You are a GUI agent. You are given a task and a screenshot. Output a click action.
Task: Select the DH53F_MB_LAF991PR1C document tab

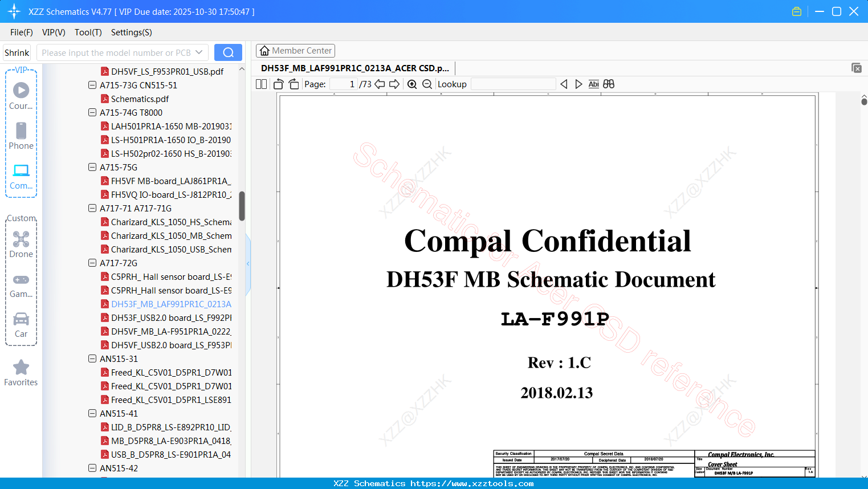point(355,68)
